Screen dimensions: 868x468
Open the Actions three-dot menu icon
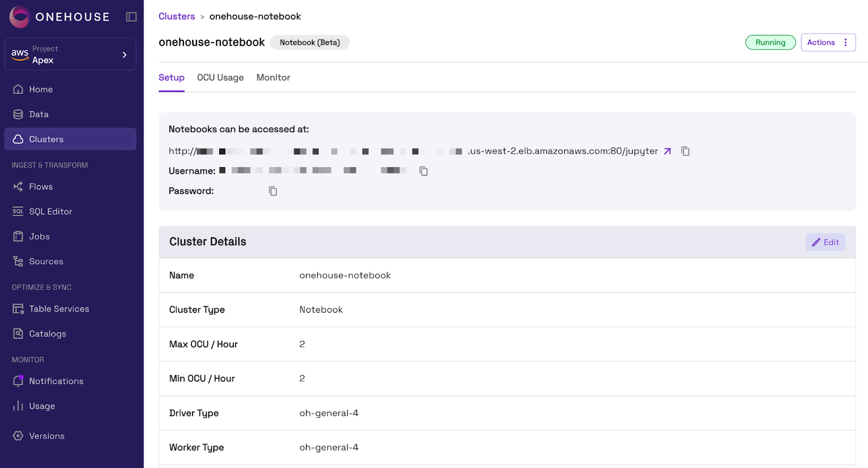(x=845, y=42)
